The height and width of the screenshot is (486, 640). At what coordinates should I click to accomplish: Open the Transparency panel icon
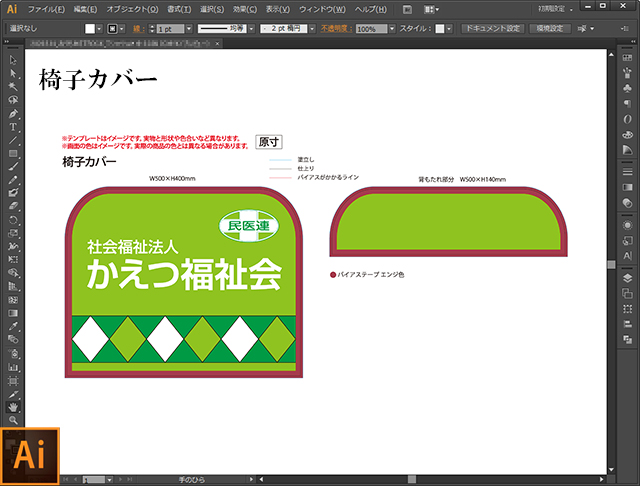click(627, 202)
